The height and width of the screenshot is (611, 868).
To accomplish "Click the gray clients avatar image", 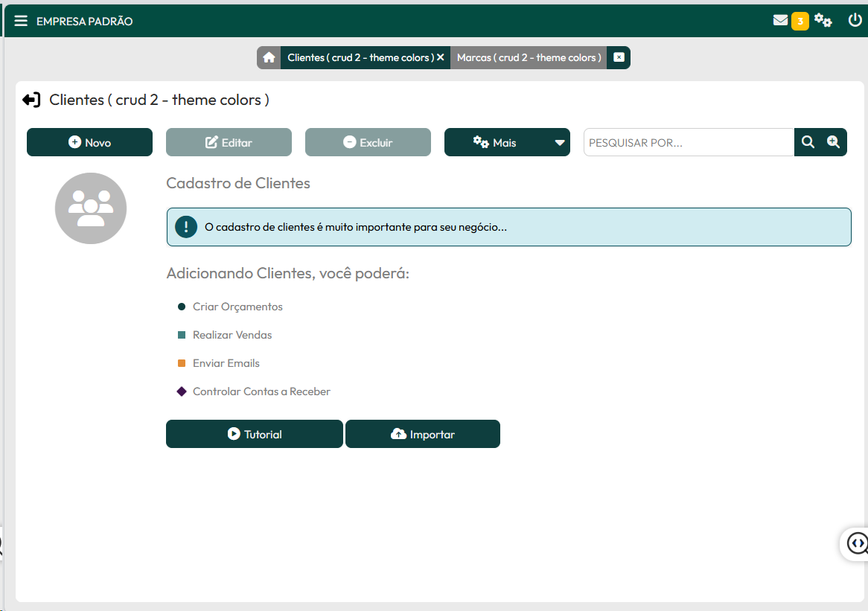I will point(91,208).
